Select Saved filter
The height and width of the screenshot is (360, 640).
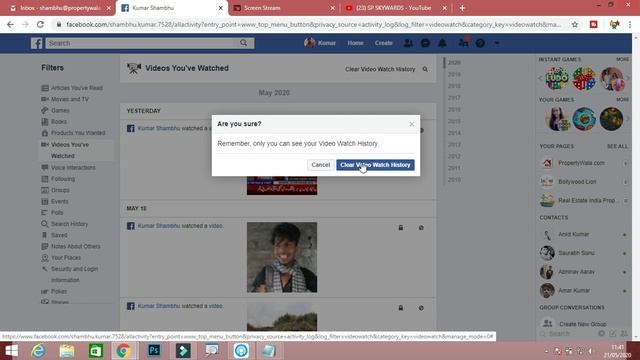54,235
